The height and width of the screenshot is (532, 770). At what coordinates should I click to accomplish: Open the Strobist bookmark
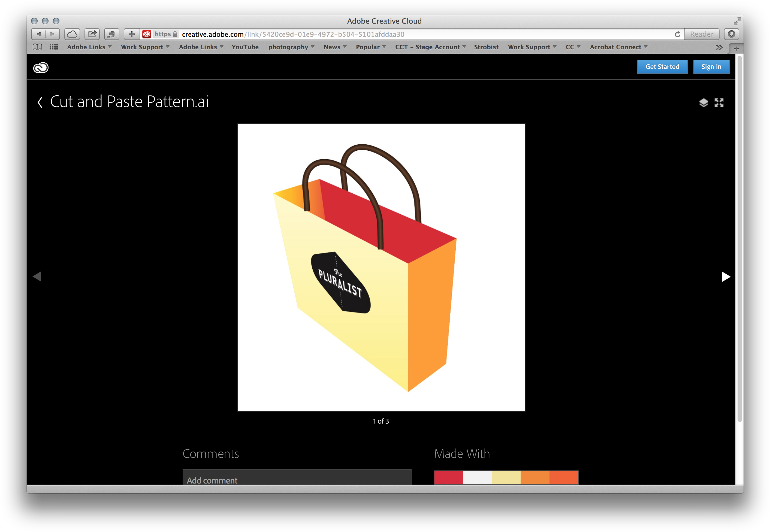click(486, 47)
